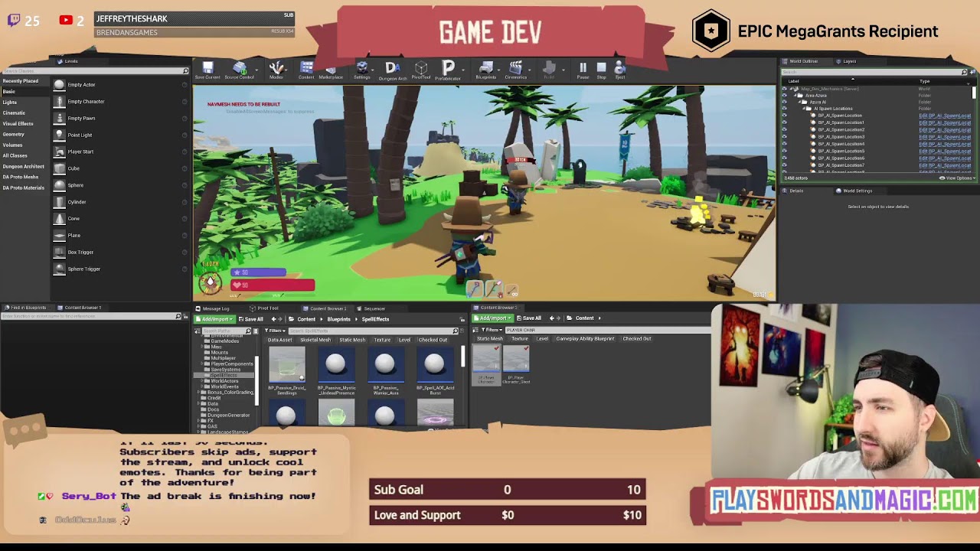Toggle visibility of BP_AI_SpawnLocation6
Screen dimensions: 980x551
[784, 158]
